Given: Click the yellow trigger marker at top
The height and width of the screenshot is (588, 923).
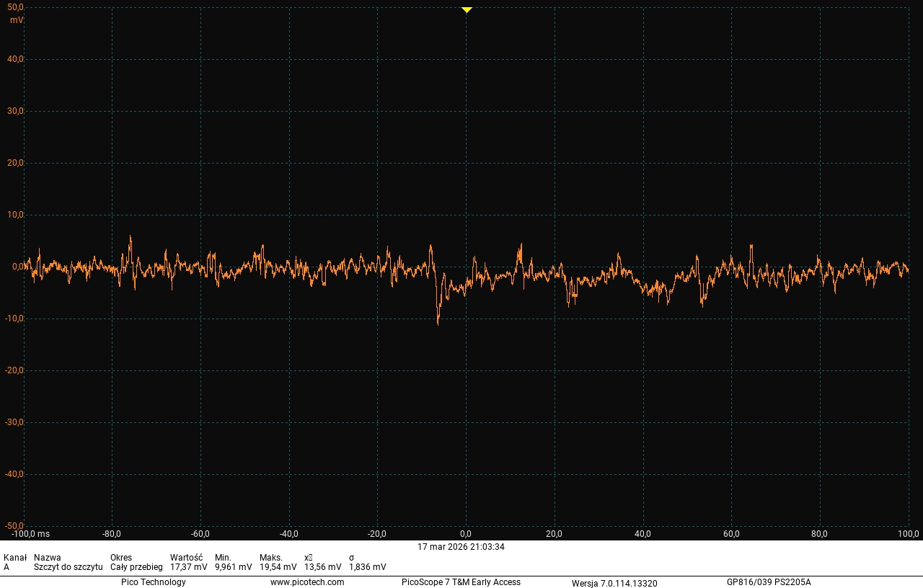Looking at the screenshot, I should (x=467, y=9).
